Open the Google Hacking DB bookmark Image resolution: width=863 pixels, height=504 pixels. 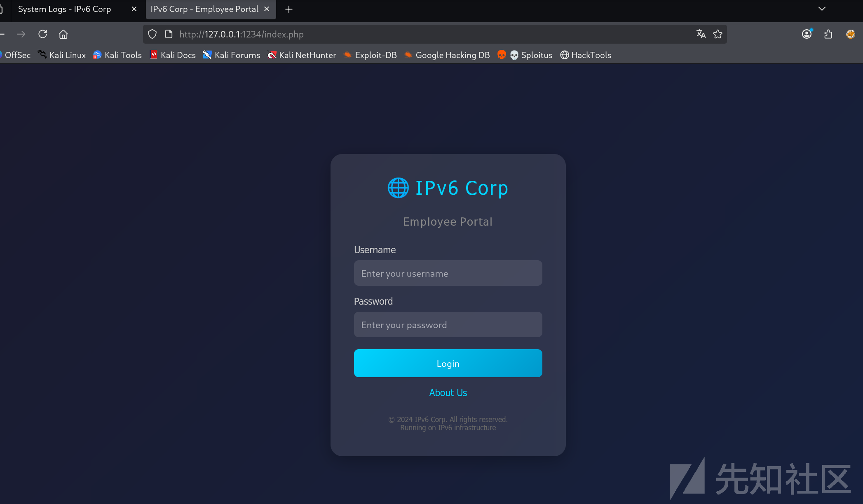[447, 55]
